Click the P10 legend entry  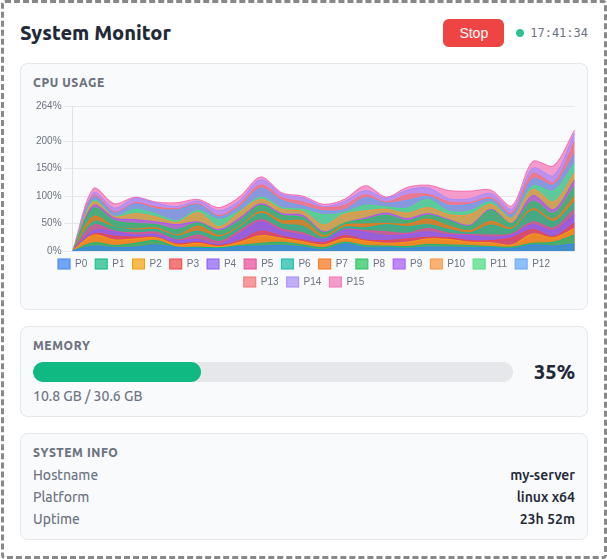(448, 263)
